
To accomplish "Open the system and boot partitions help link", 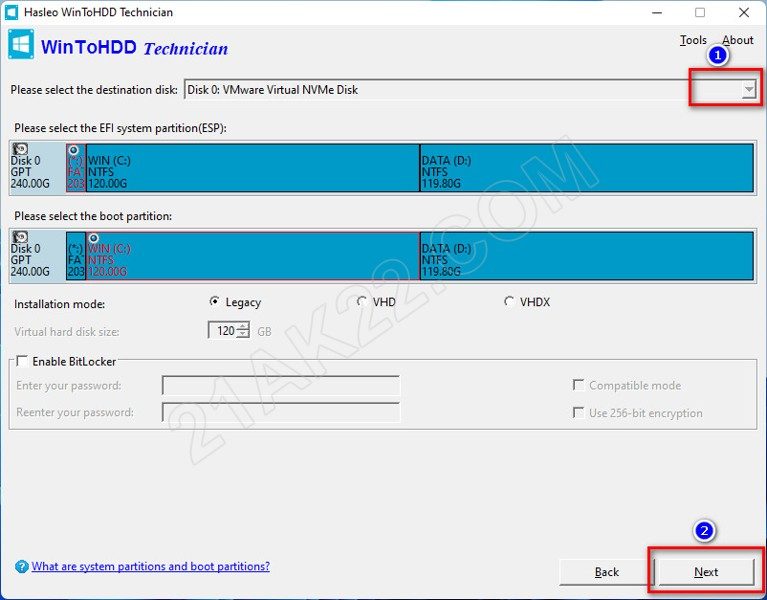I will click(151, 566).
